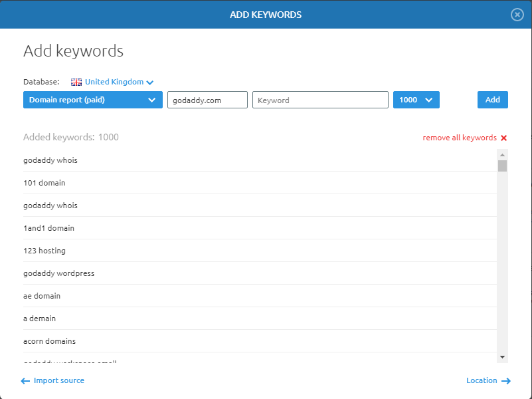Proceed to Location step
The width and height of the screenshot is (532, 399).
pyautogui.click(x=488, y=380)
